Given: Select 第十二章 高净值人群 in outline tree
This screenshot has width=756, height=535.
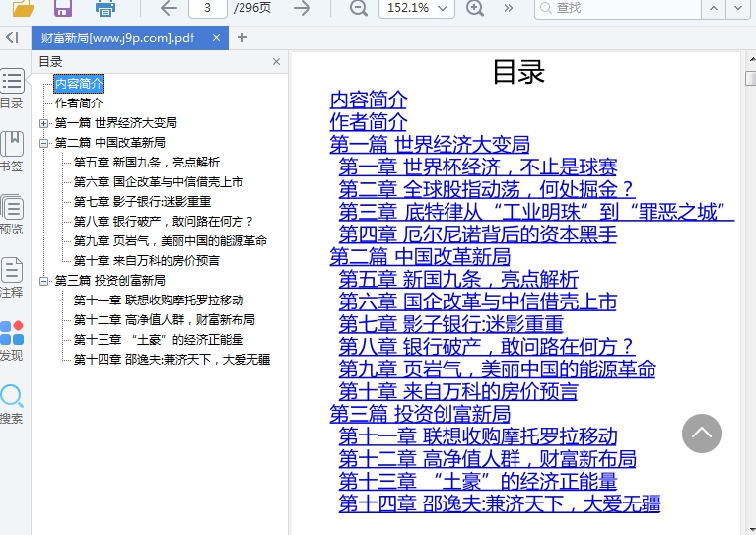Looking at the screenshot, I should [165, 320].
